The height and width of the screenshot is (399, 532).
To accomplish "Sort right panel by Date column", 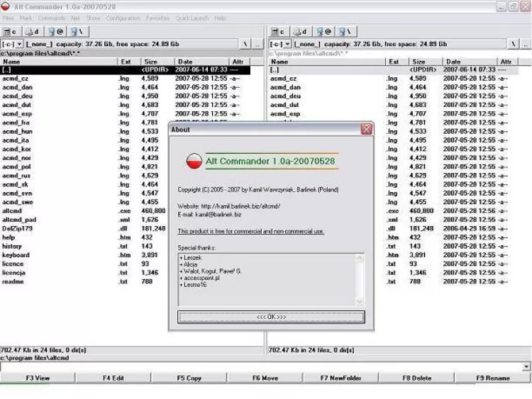I will click(x=470, y=62).
